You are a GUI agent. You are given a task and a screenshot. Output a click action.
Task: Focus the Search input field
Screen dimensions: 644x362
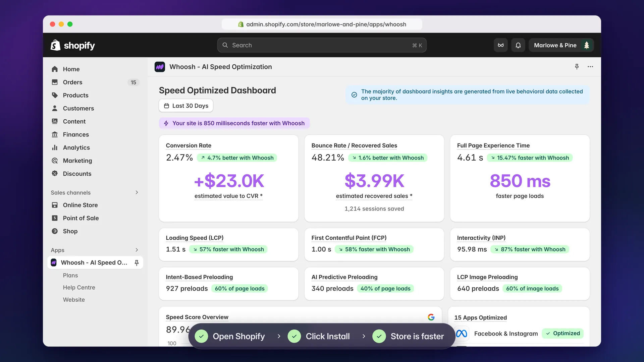click(322, 45)
